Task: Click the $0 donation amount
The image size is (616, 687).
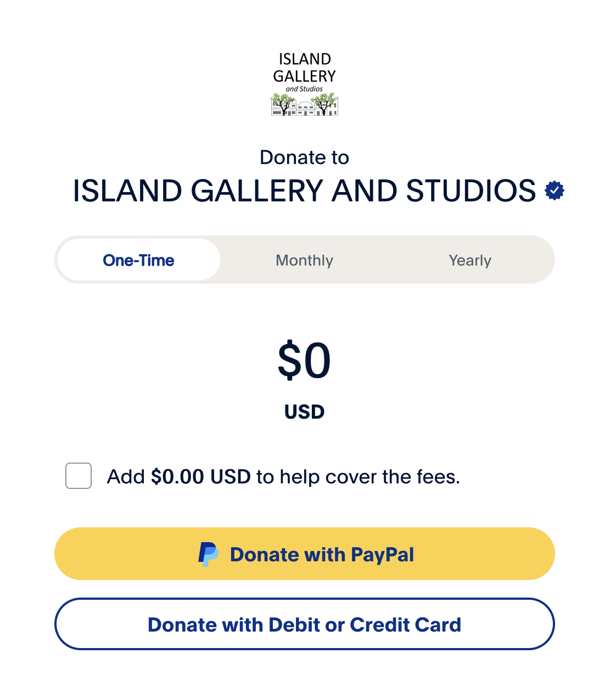Action: [304, 360]
